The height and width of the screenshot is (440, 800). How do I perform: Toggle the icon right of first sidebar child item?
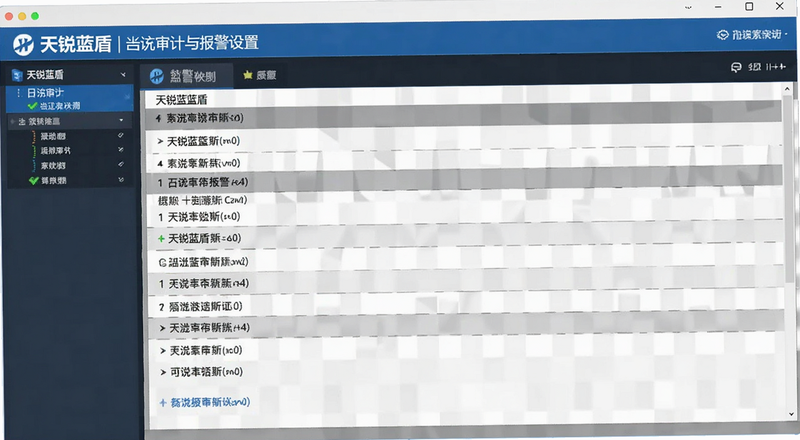[121, 135]
